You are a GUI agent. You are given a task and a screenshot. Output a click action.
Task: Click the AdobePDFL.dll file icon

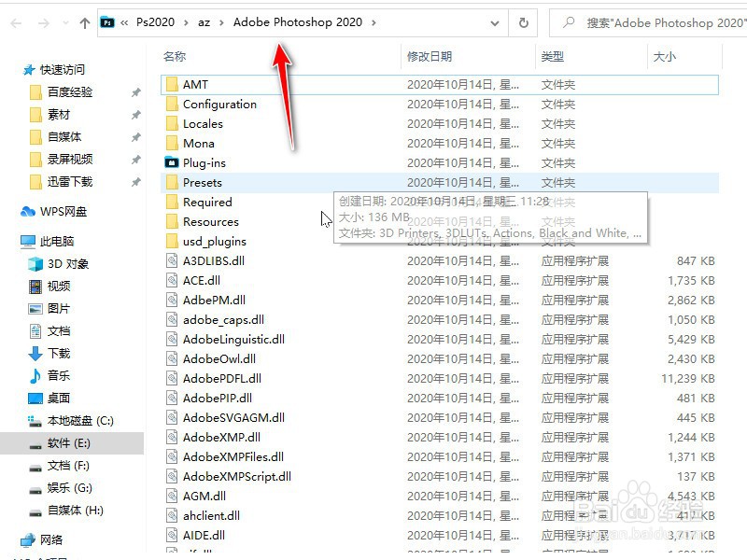pos(172,379)
